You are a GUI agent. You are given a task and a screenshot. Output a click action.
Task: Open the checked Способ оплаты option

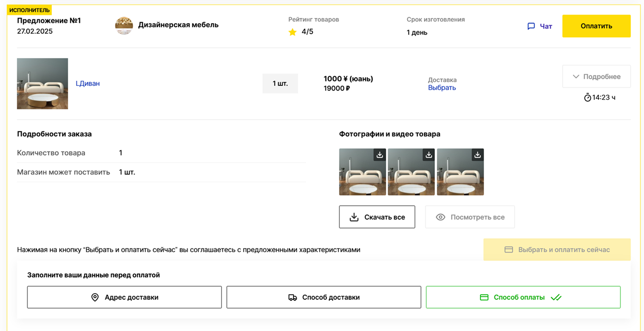pyautogui.click(x=523, y=297)
